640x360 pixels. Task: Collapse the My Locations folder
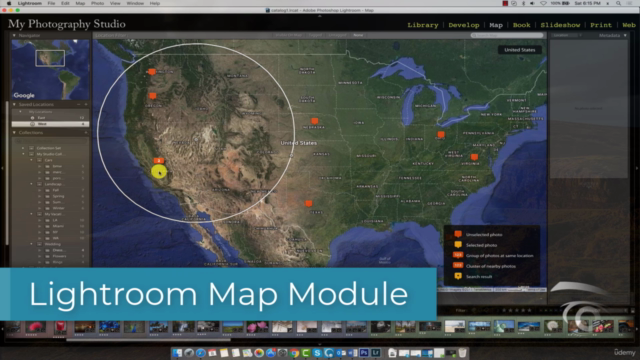20,111
